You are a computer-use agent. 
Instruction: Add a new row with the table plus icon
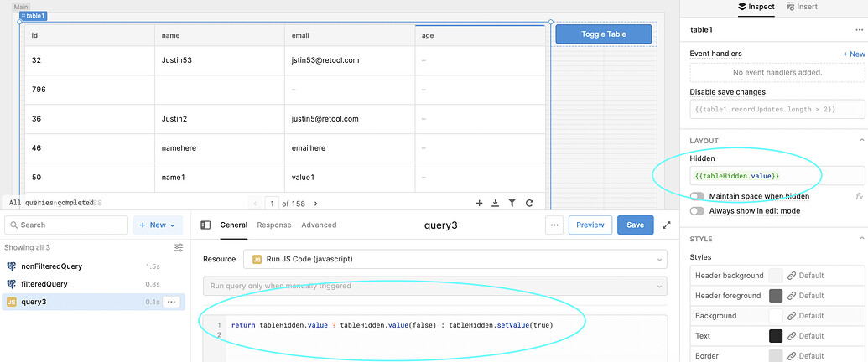click(480, 203)
